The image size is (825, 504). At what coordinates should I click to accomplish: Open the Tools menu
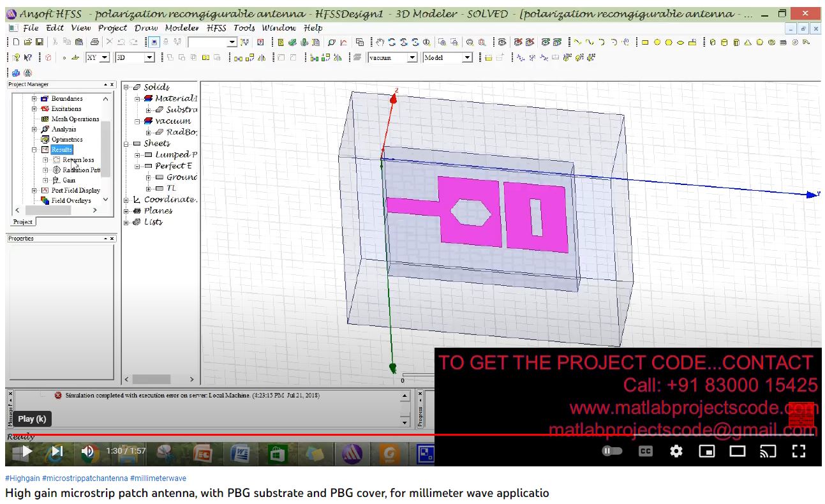[x=244, y=28]
